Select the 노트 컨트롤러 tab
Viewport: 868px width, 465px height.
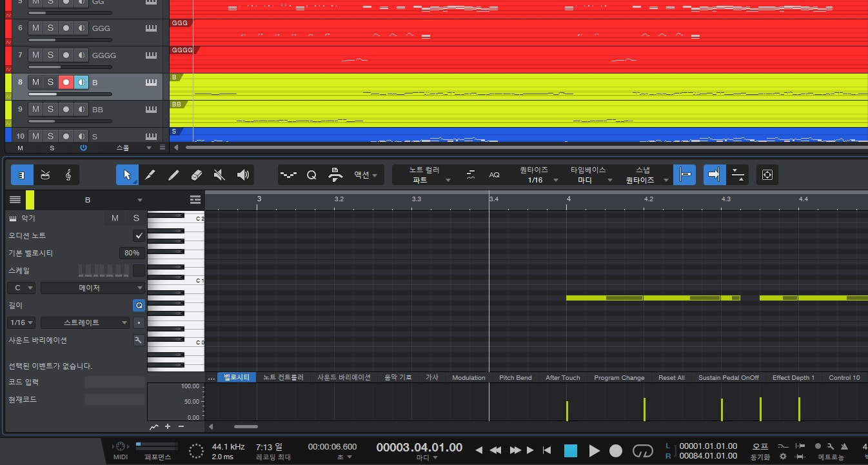tap(283, 377)
